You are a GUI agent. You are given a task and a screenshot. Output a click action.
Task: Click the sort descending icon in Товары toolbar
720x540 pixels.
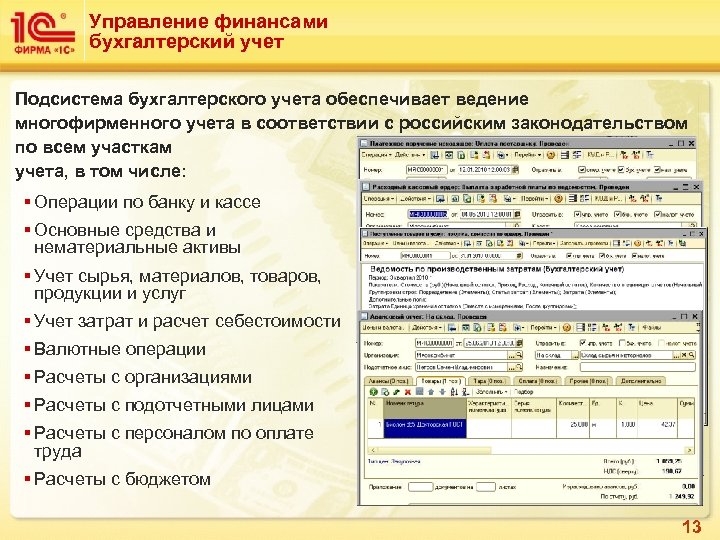click(465, 392)
